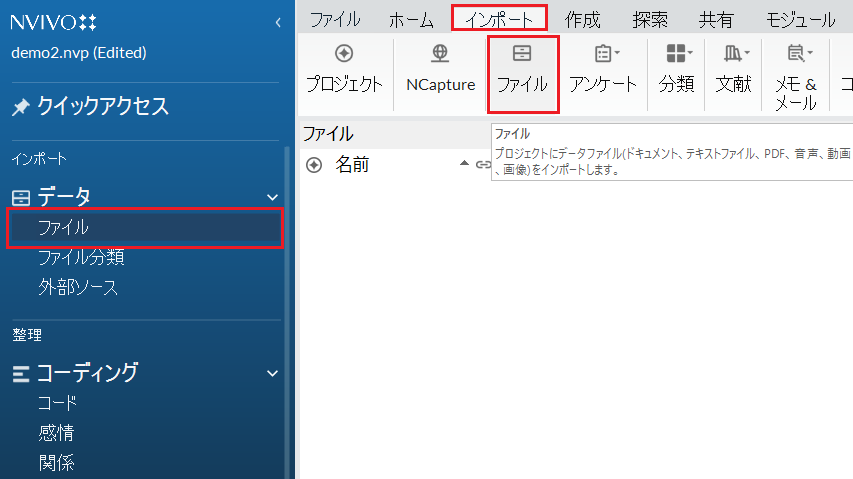Screen dimensions: 853x479
Task: Click the ファイル import ribbon button
Action: (522, 74)
